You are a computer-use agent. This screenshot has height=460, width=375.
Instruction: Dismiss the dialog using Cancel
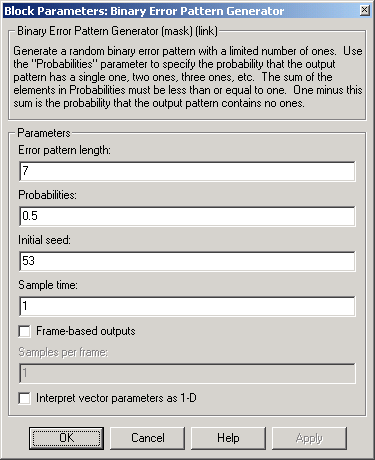click(x=147, y=438)
